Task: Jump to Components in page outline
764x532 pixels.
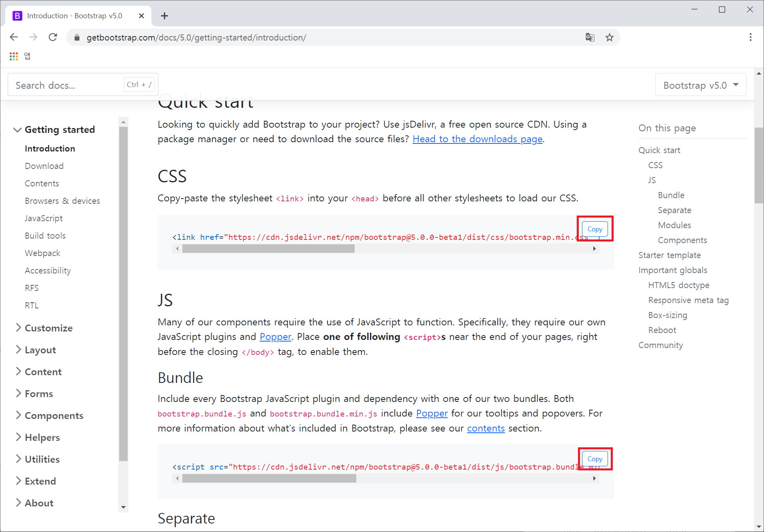Action: pyautogui.click(x=683, y=240)
